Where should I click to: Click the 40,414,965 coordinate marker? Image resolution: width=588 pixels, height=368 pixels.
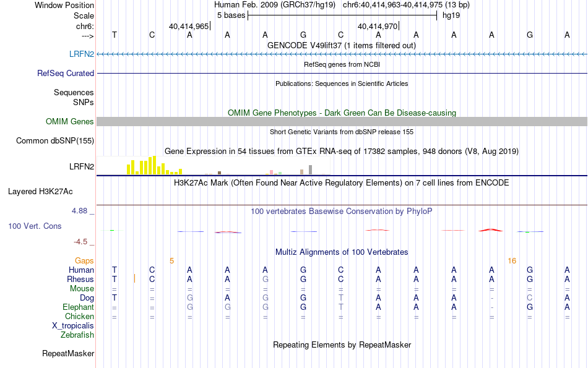coord(189,26)
